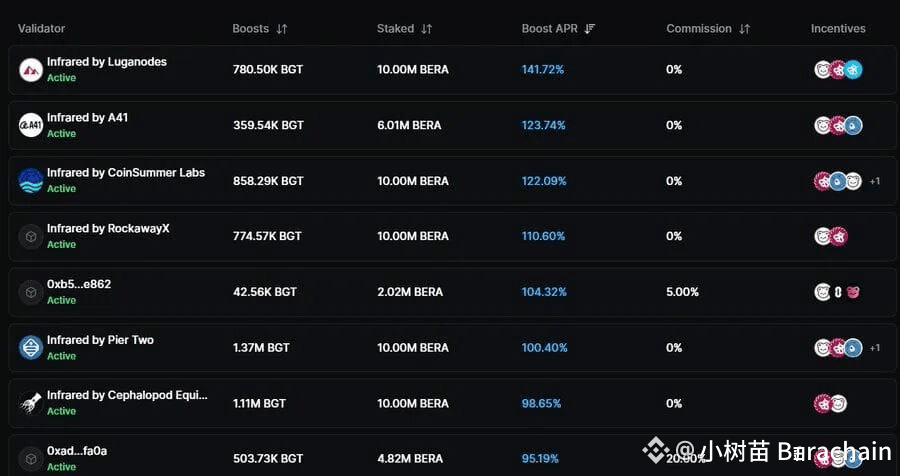This screenshot has width=900, height=476.
Task: Show +1 more incentives for Pier Two
Action: 875,348
